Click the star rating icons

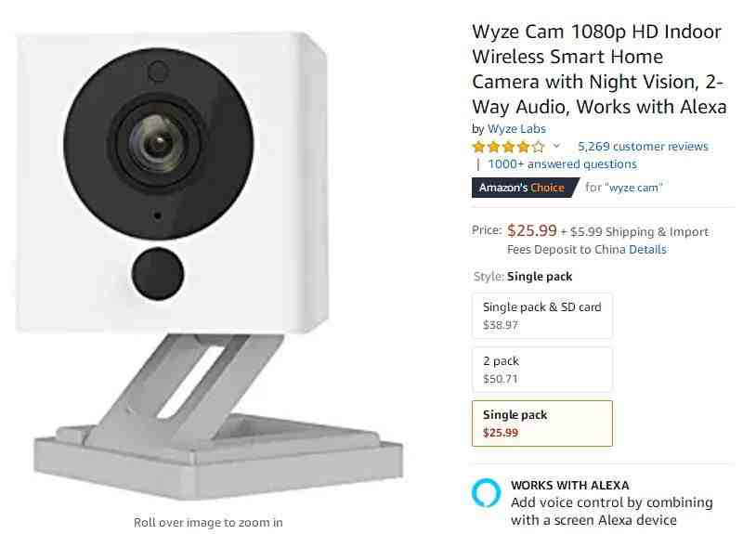point(509,147)
